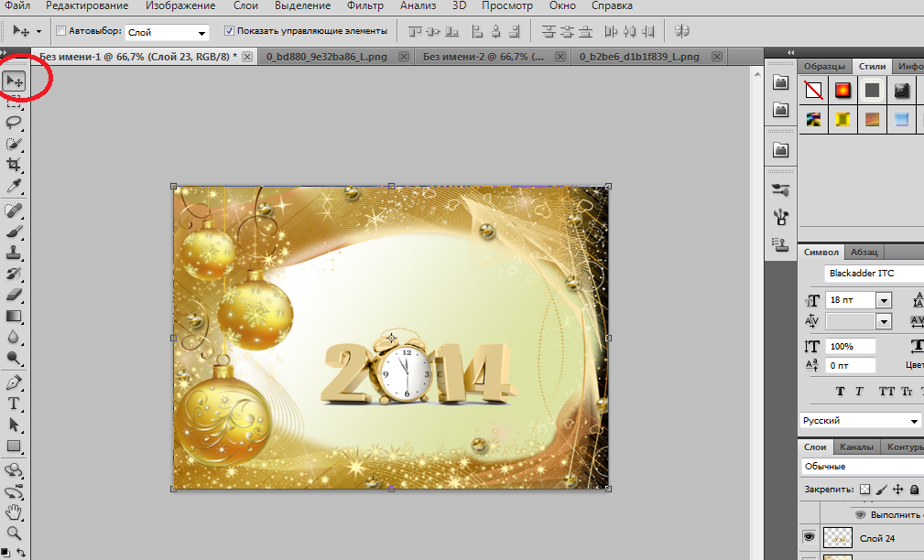Select the Crop tool

(x=14, y=165)
